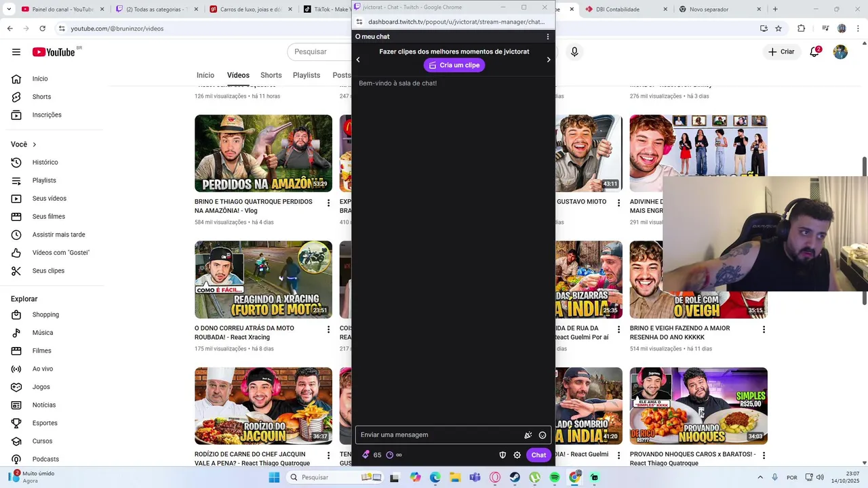Open File Explorer from the taskbar
This screenshot has width=868, height=488.
pyautogui.click(x=455, y=477)
